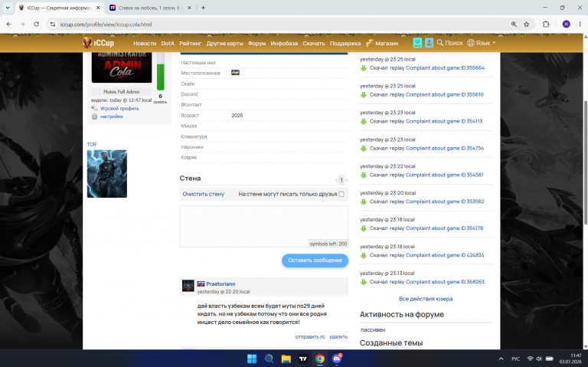
Task: Click the shop icon next to Магазин
Action: point(369,43)
